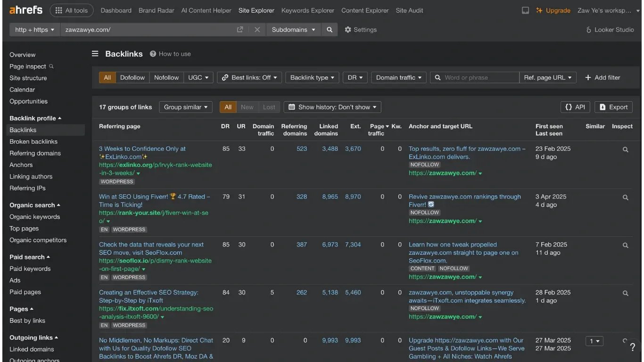This screenshot has width=644, height=362.
Task: Open the Dashboard tab
Action: pyautogui.click(x=116, y=10)
